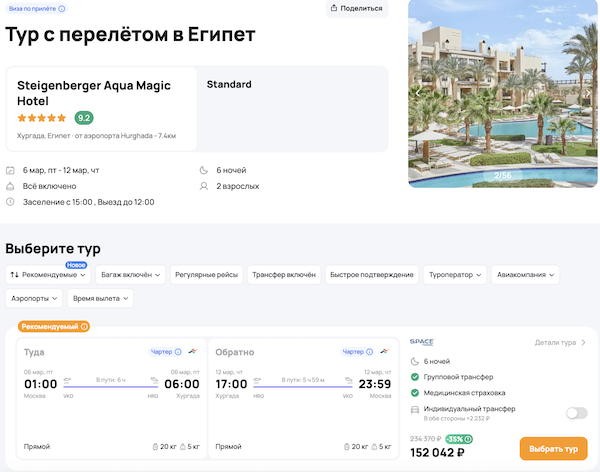The height and width of the screenshot is (472, 600).
Task: Enable the 'Регулярные рейсы' filter
Action: pyautogui.click(x=206, y=274)
